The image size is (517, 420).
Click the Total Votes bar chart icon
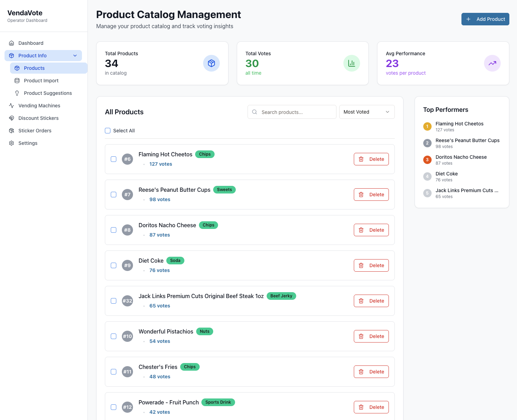click(352, 63)
